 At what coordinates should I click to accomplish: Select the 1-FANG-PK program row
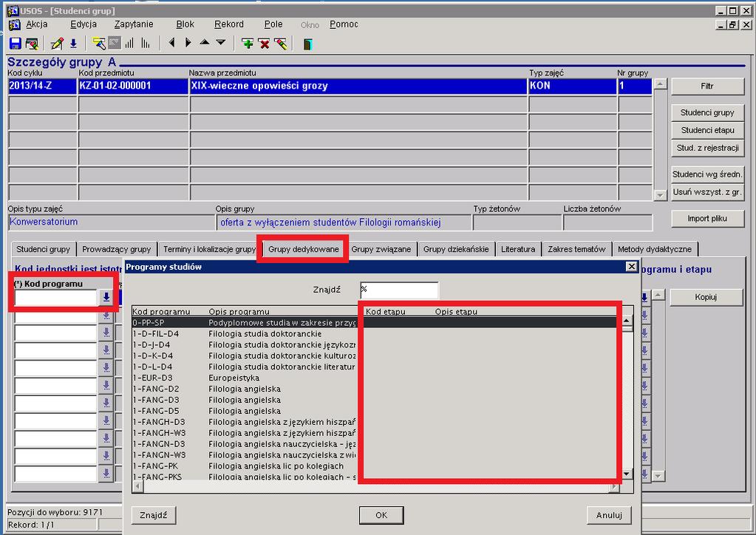click(374, 466)
